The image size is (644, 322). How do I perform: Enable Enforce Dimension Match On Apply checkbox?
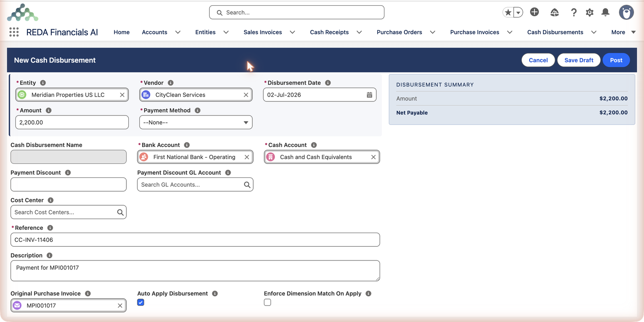(x=267, y=302)
